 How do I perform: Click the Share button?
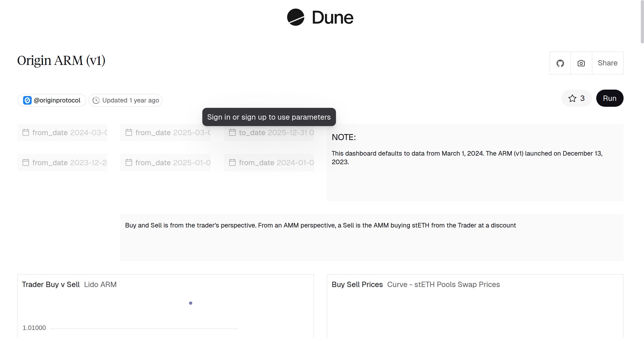pos(608,63)
